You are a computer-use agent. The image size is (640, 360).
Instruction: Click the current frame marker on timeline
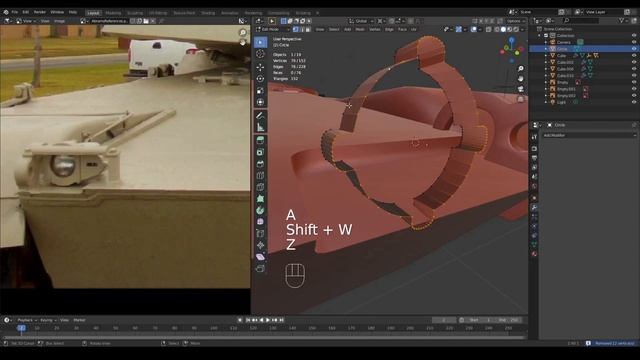click(22, 328)
